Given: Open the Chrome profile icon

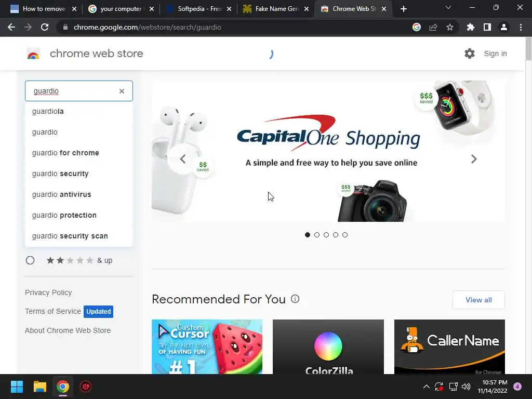Looking at the screenshot, I should [x=504, y=27].
